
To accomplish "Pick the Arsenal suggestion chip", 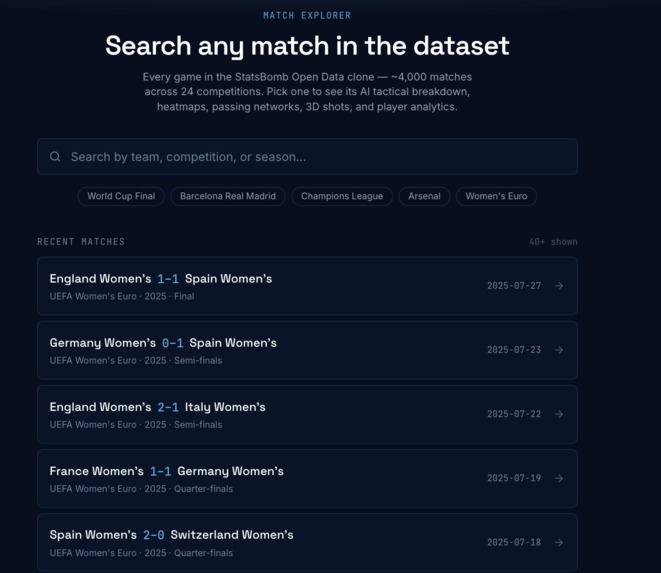I will click(424, 196).
